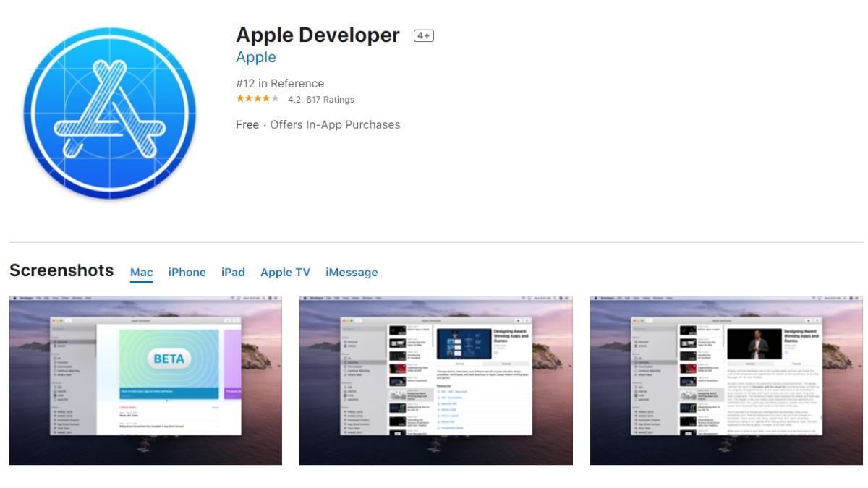Select the Mac screenshots tab
This screenshot has height=488, width=868.
[142, 273]
